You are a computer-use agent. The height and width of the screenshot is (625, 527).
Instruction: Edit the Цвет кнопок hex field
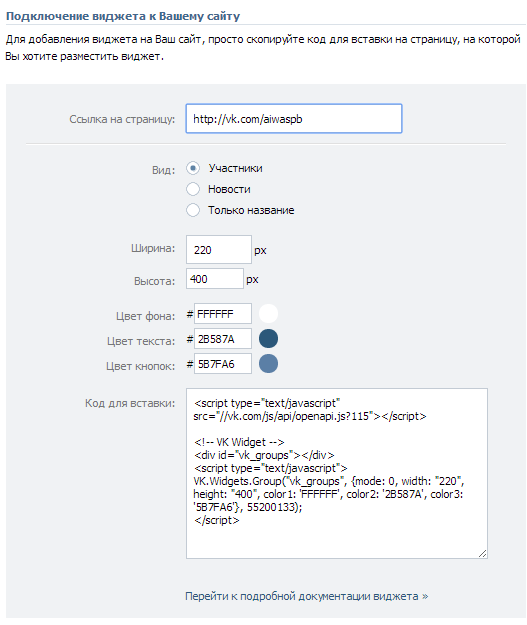click(x=223, y=364)
